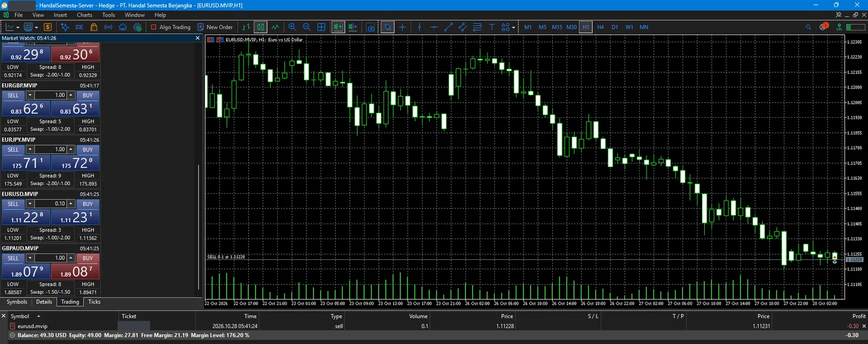Open the notifications icon with red badge
Screen dimensions: 868x344
(824, 27)
